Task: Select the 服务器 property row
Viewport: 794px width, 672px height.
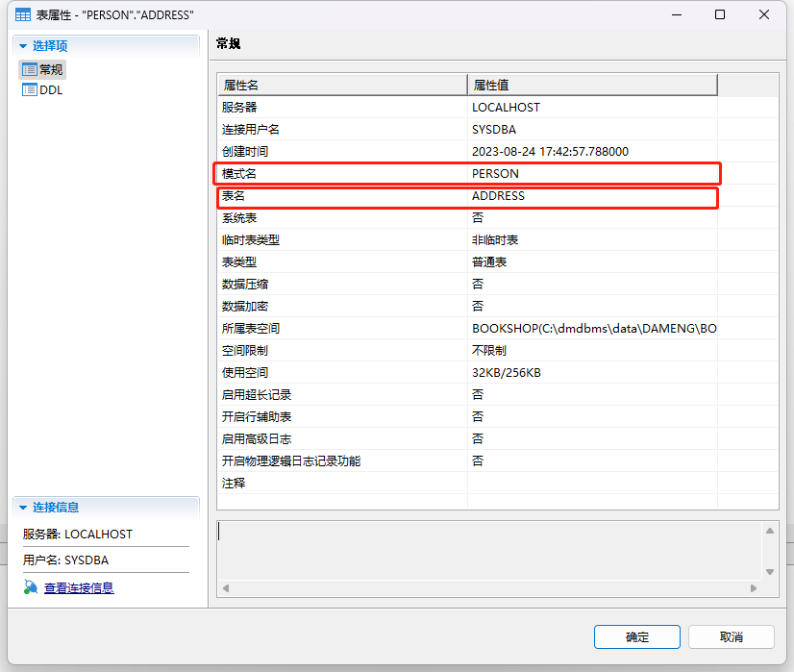Action: click(498, 108)
